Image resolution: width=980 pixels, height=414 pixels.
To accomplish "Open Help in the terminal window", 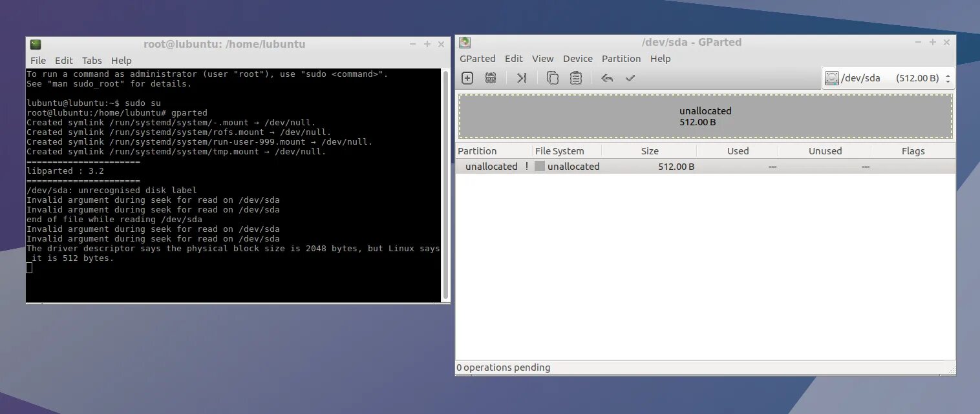I will coord(122,60).
